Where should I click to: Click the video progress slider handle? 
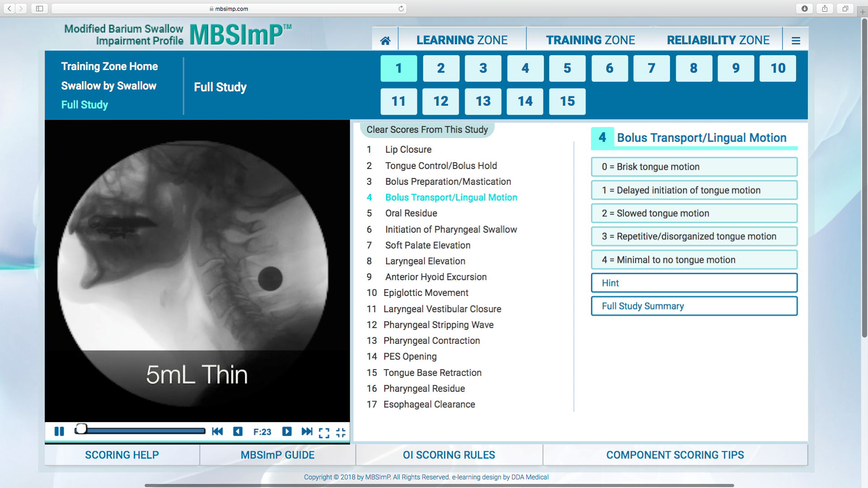pos(81,429)
